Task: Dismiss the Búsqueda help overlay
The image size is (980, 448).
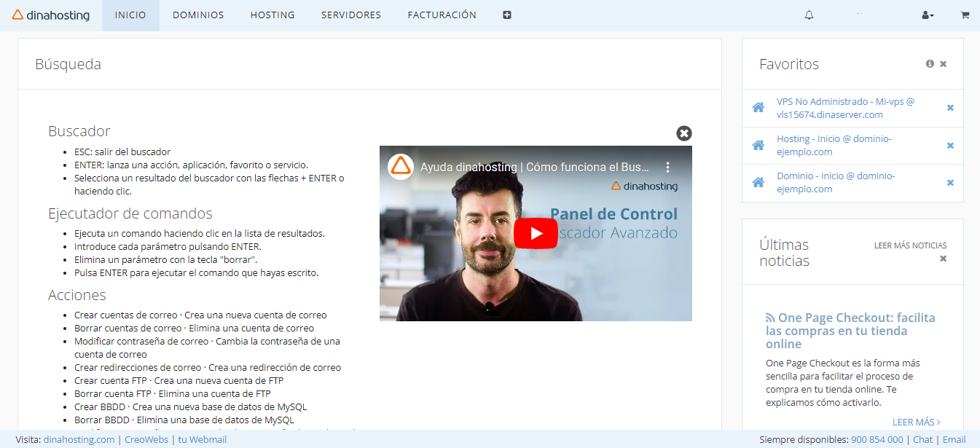Action: coord(683,133)
